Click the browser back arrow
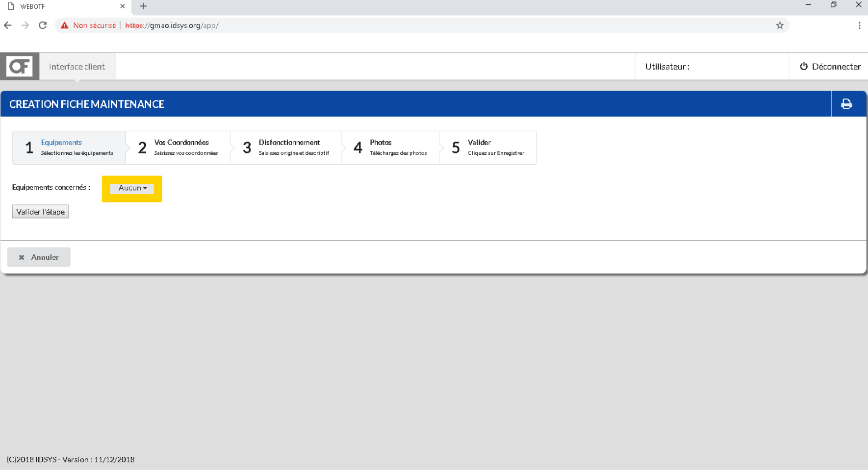Screen dimensions: 868x470 point(8,25)
